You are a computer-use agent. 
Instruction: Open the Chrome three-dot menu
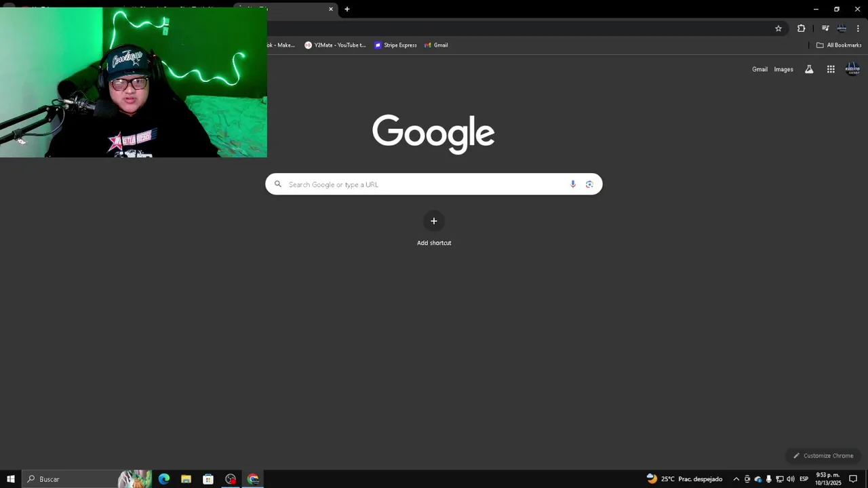pyautogui.click(x=858, y=28)
